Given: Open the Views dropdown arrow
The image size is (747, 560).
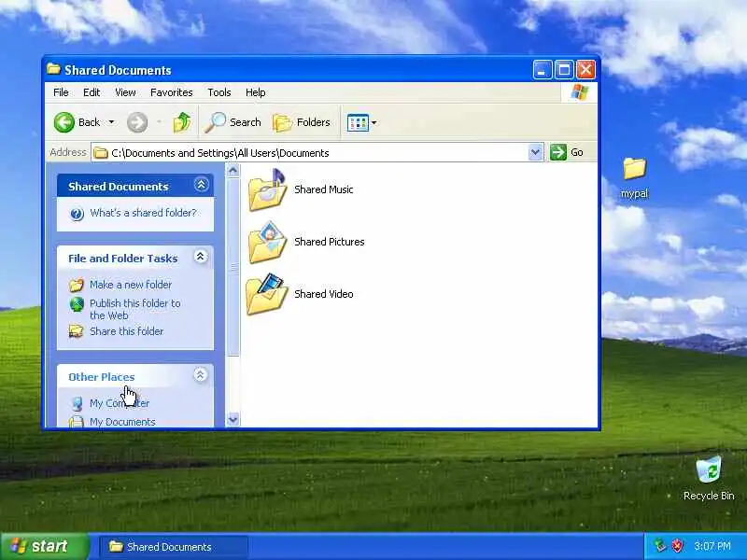Looking at the screenshot, I should [x=374, y=123].
